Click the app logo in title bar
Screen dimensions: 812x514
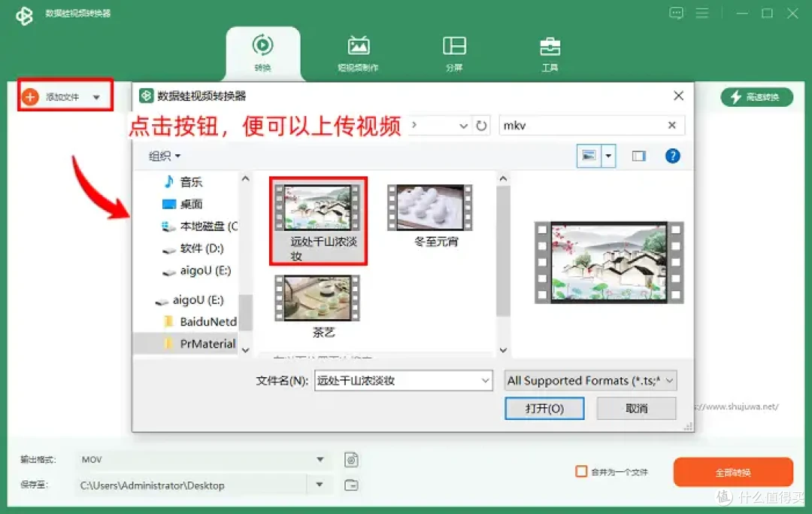[24, 15]
